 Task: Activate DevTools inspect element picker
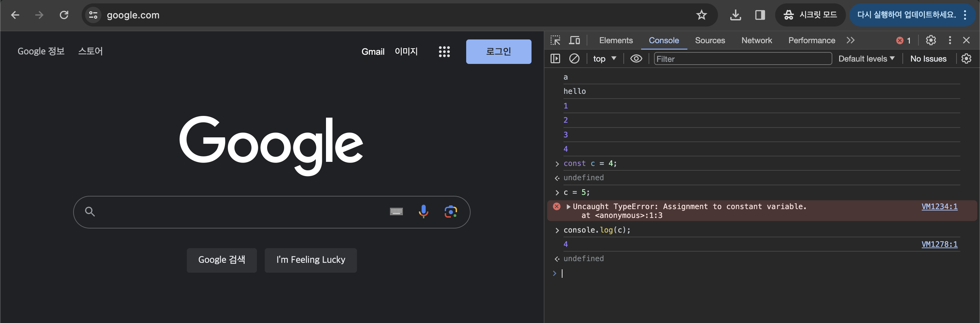tap(555, 40)
